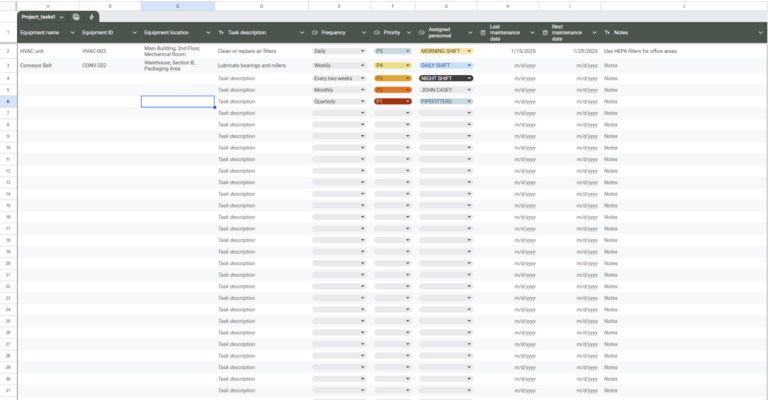Open the P5 priority chip
Viewport: 768px width, 400px height.
[393, 51]
